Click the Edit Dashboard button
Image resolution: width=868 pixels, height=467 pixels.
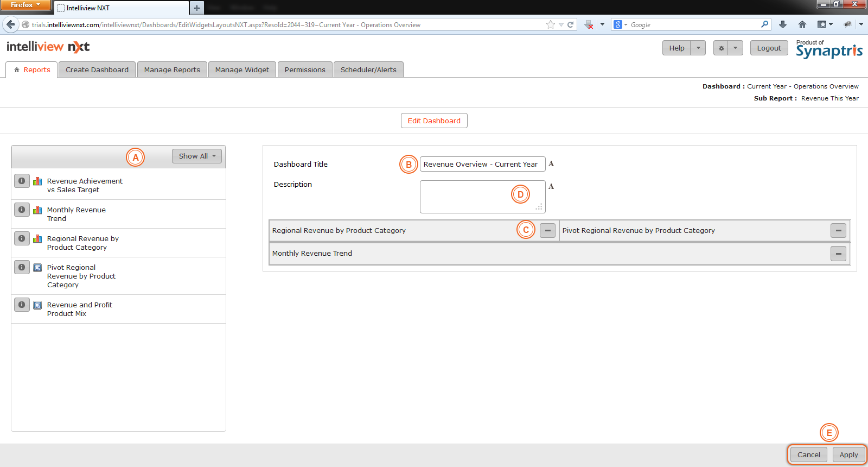[x=434, y=121]
